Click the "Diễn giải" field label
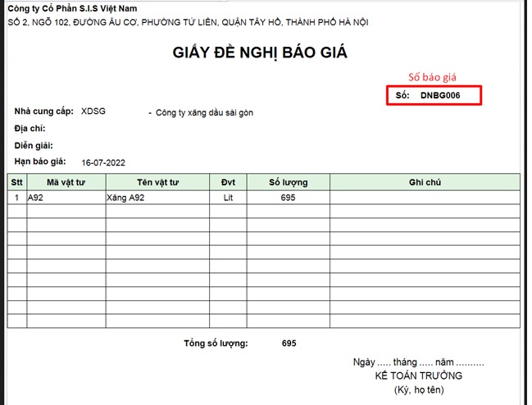 [x=33, y=145]
